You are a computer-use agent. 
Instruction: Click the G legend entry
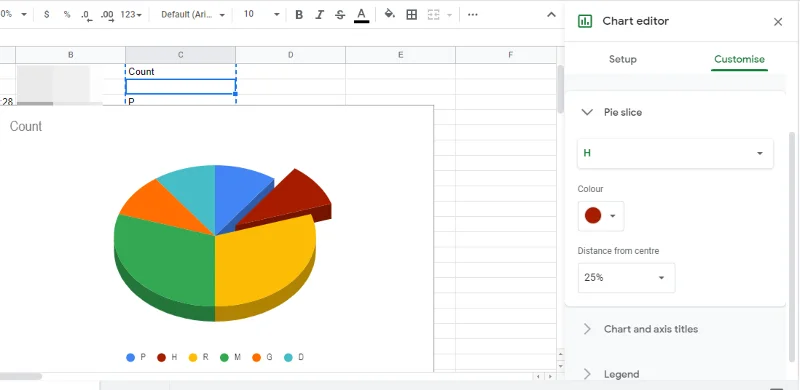[x=262, y=357]
